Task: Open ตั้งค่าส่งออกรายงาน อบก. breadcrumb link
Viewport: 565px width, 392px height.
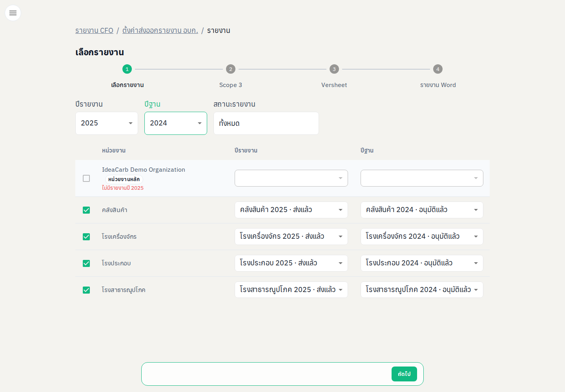Action: (160, 31)
